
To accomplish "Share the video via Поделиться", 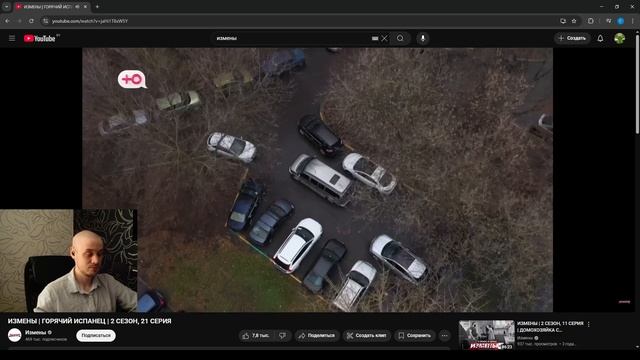I will (317, 336).
